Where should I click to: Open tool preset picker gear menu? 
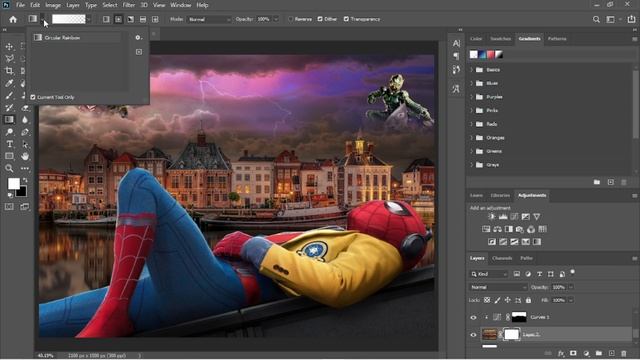click(x=138, y=38)
